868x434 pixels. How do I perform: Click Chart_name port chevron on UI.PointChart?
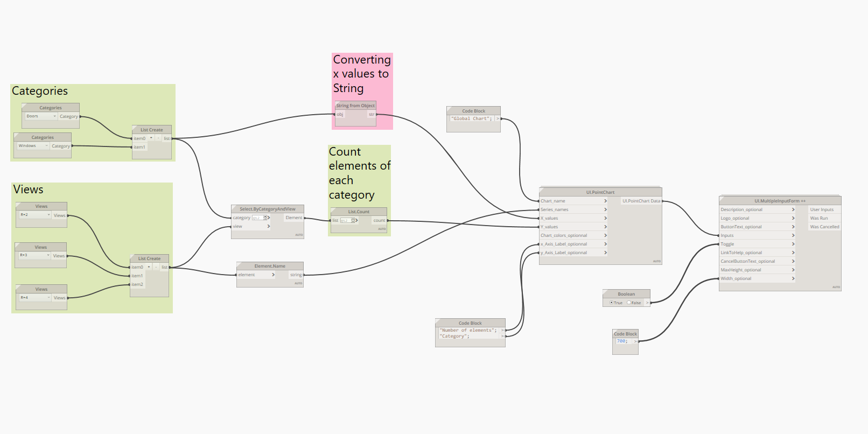pyautogui.click(x=605, y=201)
